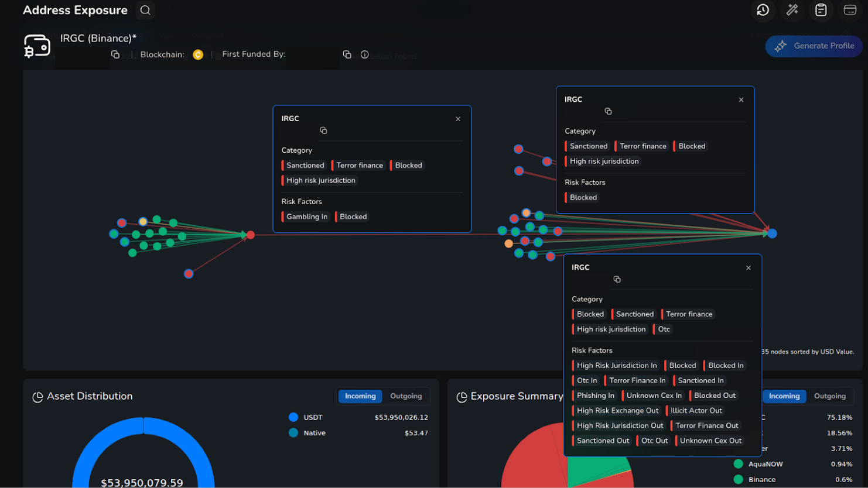Click the Unknown Cex In tag
Image resolution: width=868 pixels, height=488 pixels.
tap(652, 396)
